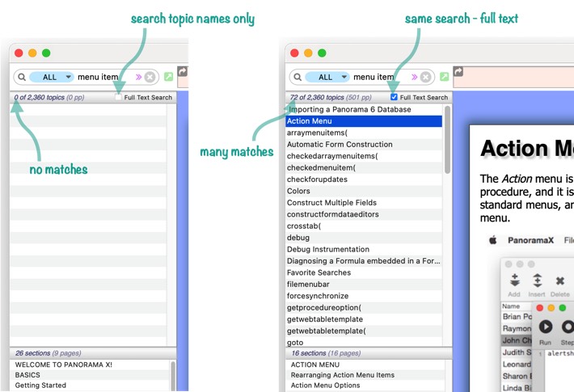Open 'Diagnosing a Formula embedded in a For…' topic
The image size is (574, 392).
[364, 261]
